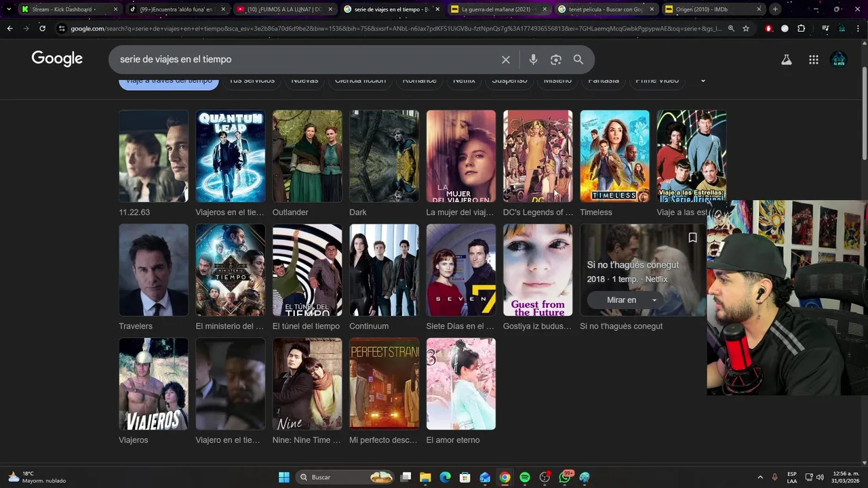Open Microsoft Edge from taskbar
The image size is (868, 488).
point(445,477)
